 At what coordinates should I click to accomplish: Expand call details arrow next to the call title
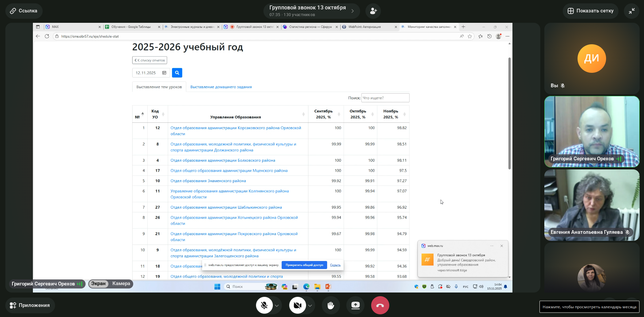click(x=352, y=11)
